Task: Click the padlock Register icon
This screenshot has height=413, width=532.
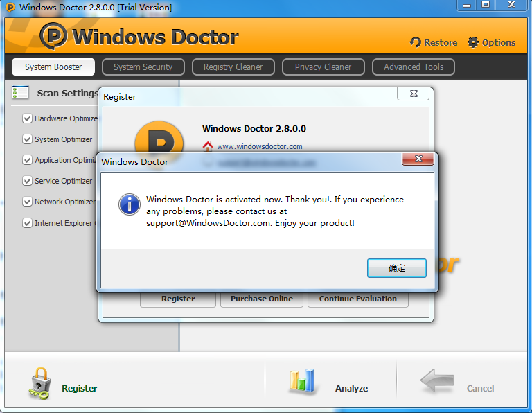Action: click(x=39, y=383)
